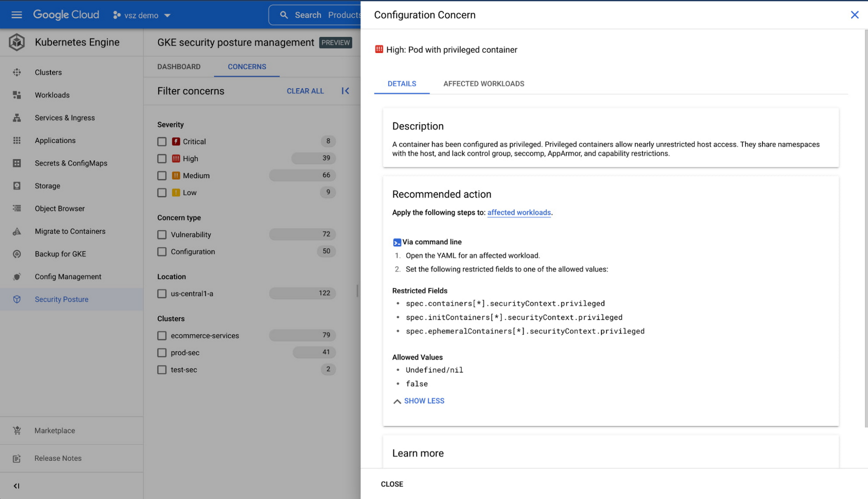Collapse the Filter concerns panel
868x499 pixels.
345,91
